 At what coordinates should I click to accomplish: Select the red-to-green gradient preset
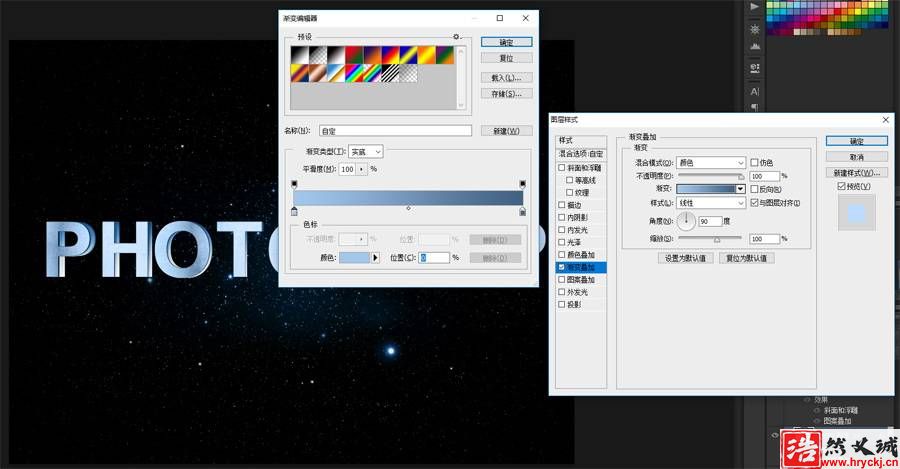point(354,55)
